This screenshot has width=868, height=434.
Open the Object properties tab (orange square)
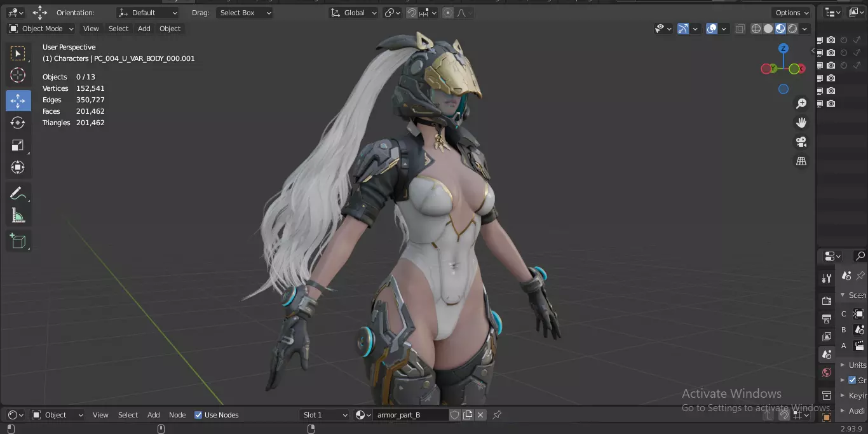point(827,417)
